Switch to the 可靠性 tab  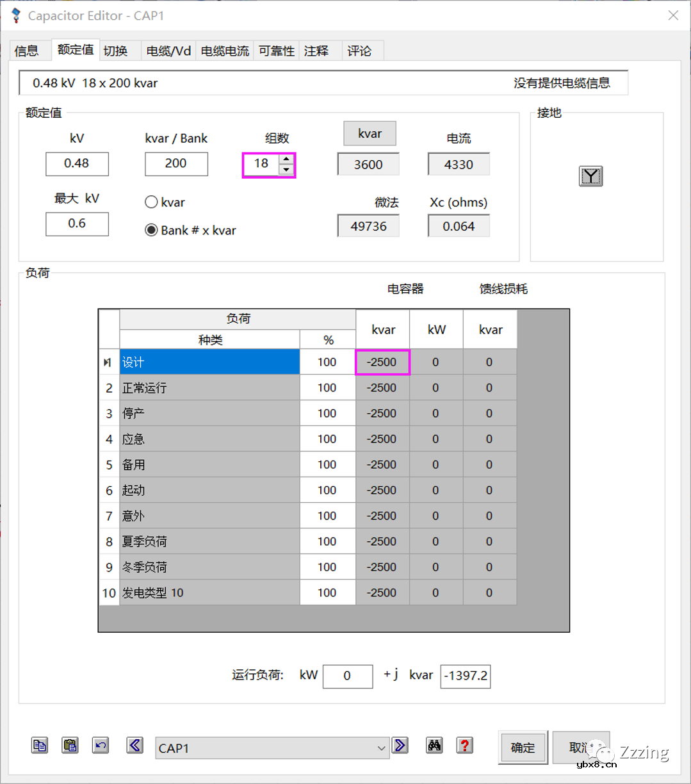(x=276, y=50)
